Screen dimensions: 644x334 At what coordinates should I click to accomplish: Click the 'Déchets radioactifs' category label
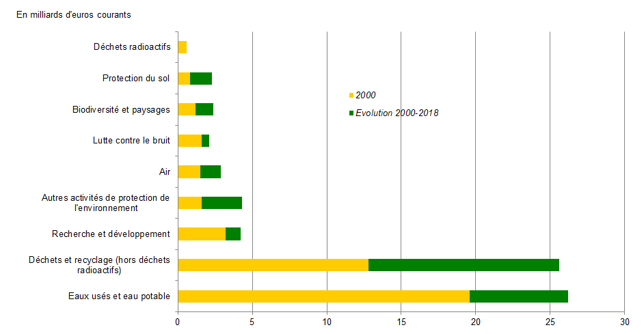pos(131,47)
